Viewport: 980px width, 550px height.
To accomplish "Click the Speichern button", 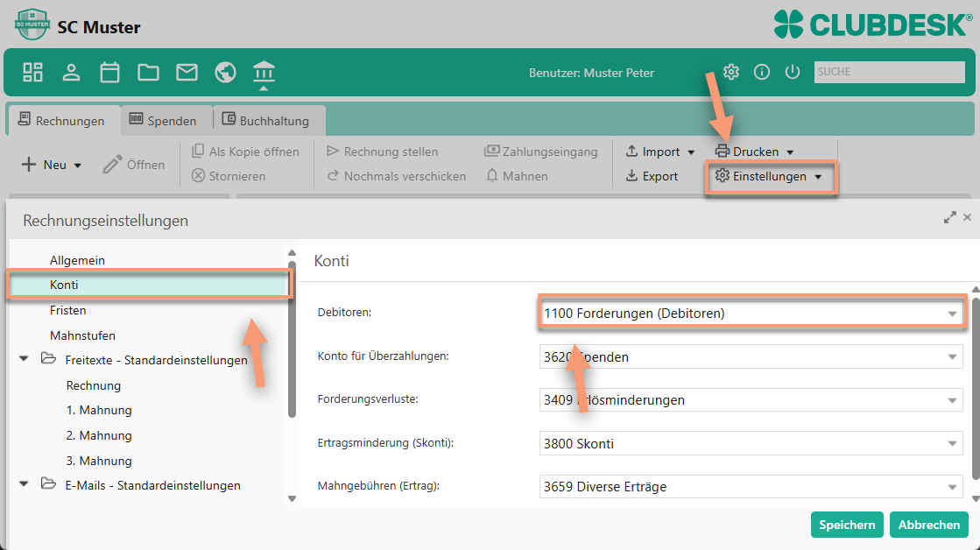I will pyautogui.click(x=847, y=525).
